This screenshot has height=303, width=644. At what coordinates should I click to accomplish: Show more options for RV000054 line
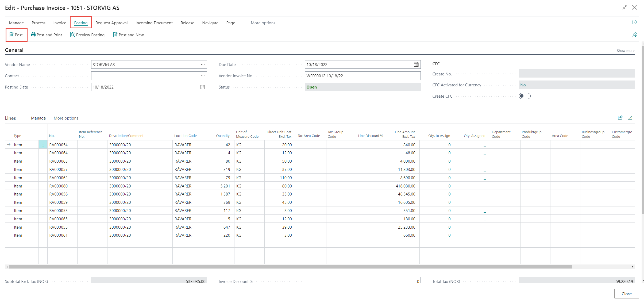point(43,145)
